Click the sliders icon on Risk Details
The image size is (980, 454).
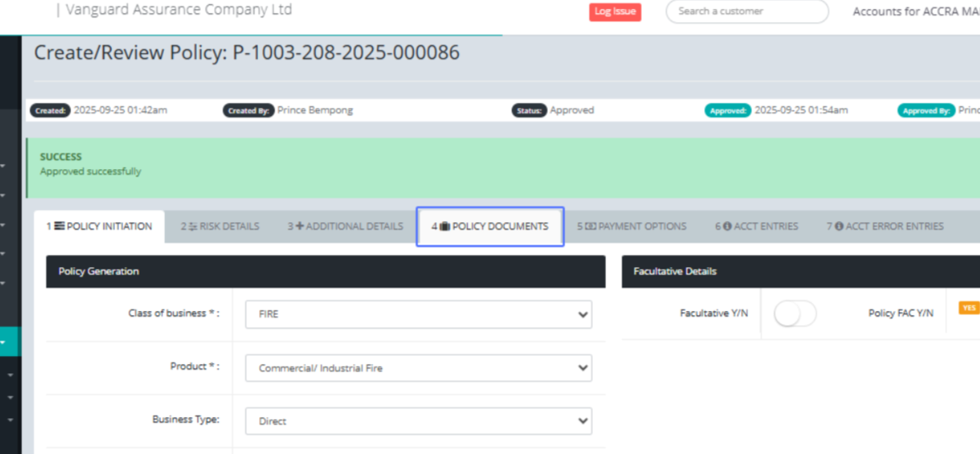click(194, 226)
